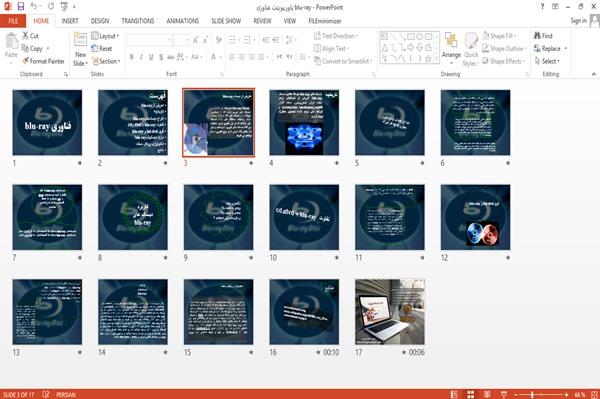
Task: Open Reading View from status bar
Action: tap(487, 394)
